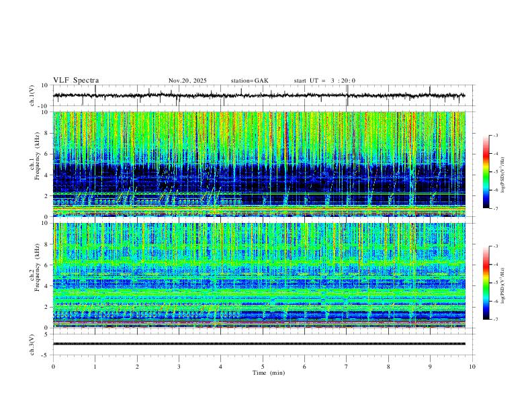The height and width of the screenshot is (411, 532).
Task: Select the date text "Nov.20, 2025"
Action: point(187,81)
